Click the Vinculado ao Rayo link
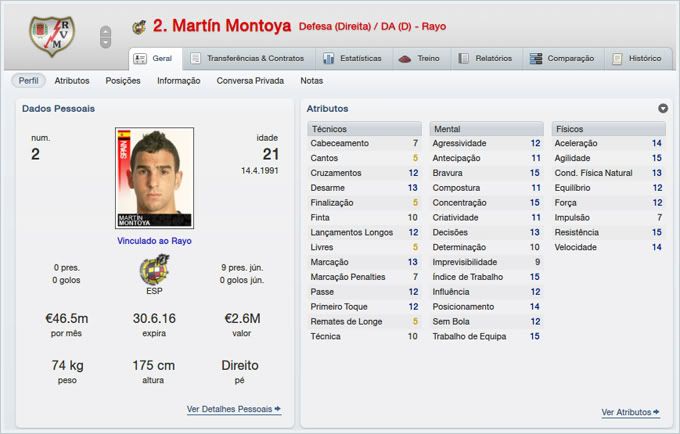This screenshot has width=680, height=434. [154, 241]
